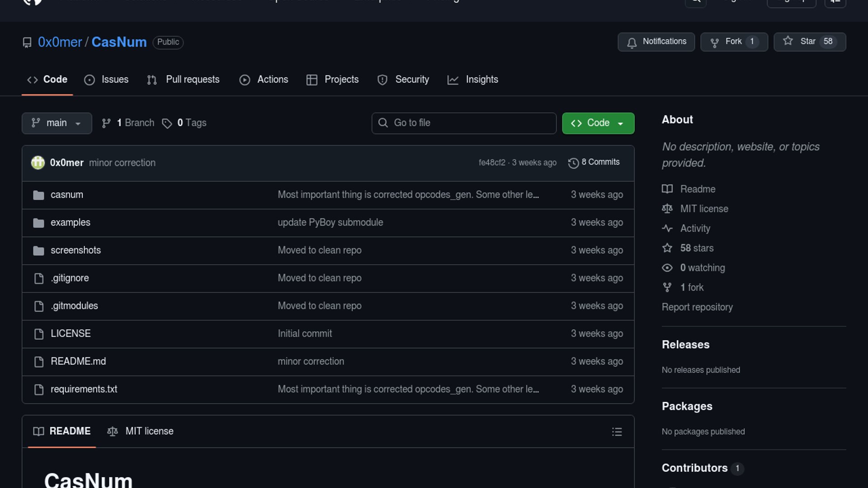Click the Report repository link
The width and height of the screenshot is (868, 488).
click(697, 307)
